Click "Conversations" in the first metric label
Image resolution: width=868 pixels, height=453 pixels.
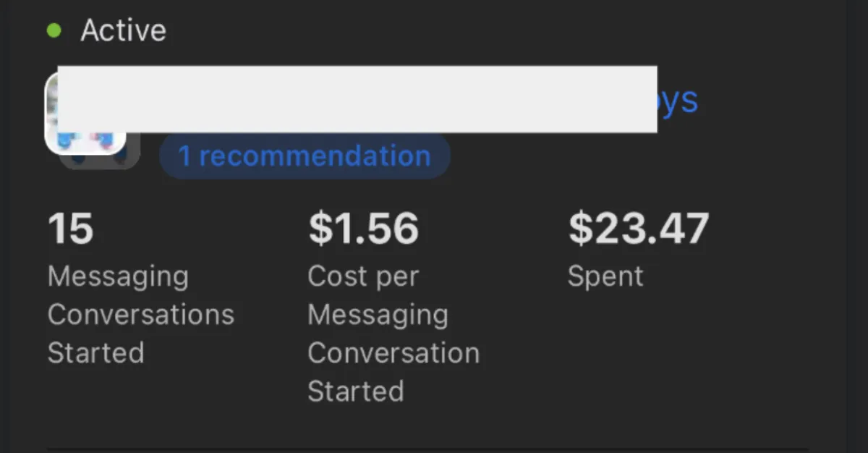coord(141,315)
